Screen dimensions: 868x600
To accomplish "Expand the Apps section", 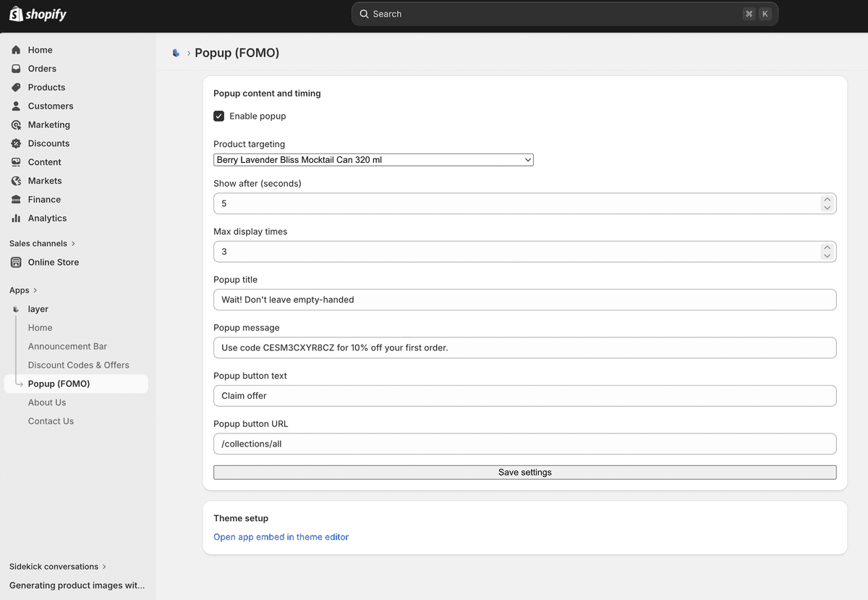I will pyautogui.click(x=20, y=290).
